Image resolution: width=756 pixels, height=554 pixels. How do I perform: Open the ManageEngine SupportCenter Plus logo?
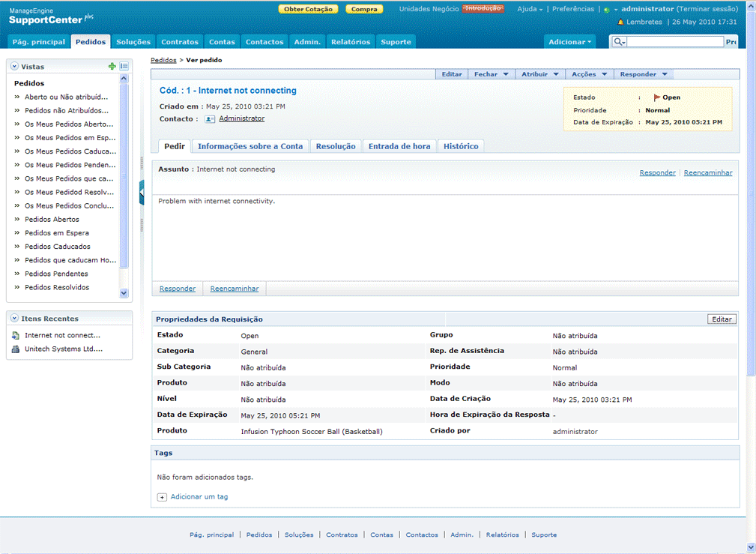tap(51, 17)
